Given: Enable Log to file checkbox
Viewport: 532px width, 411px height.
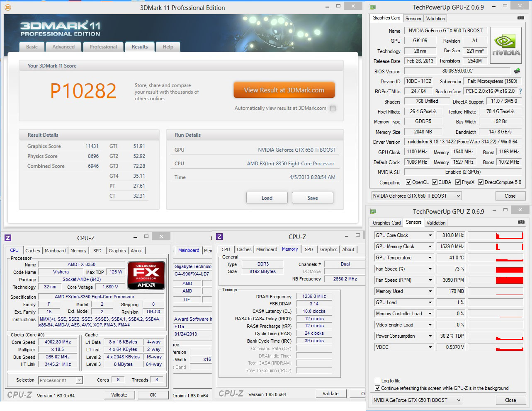Looking at the screenshot, I should 377,380.
